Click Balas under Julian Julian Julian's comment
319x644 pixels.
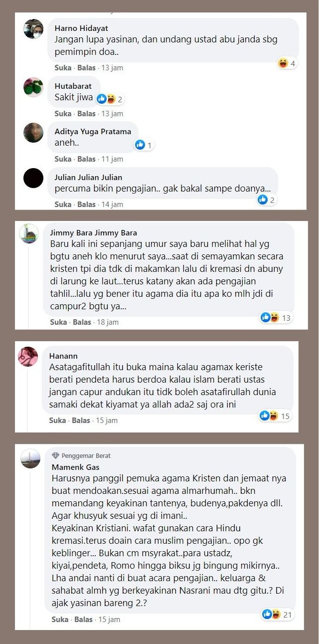(x=86, y=205)
